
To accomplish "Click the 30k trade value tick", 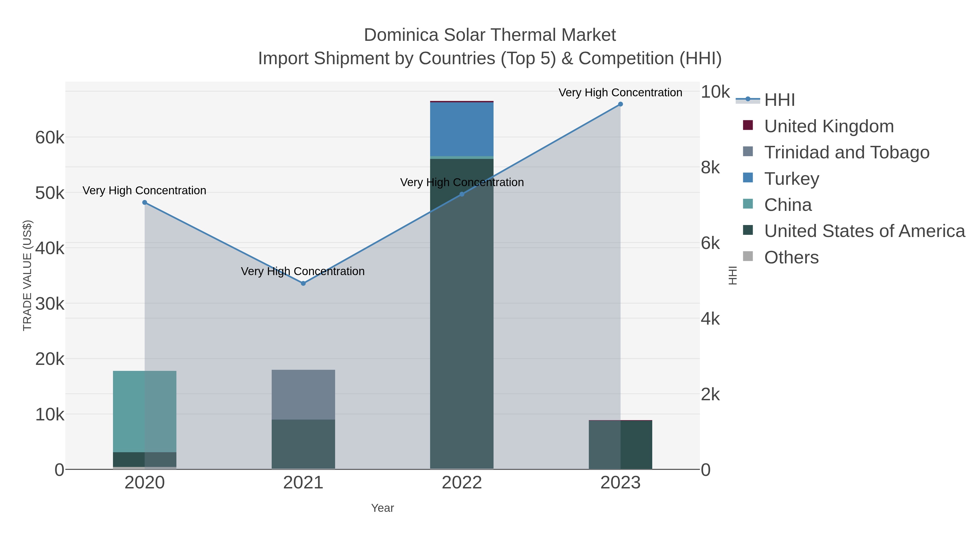I will click(50, 304).
